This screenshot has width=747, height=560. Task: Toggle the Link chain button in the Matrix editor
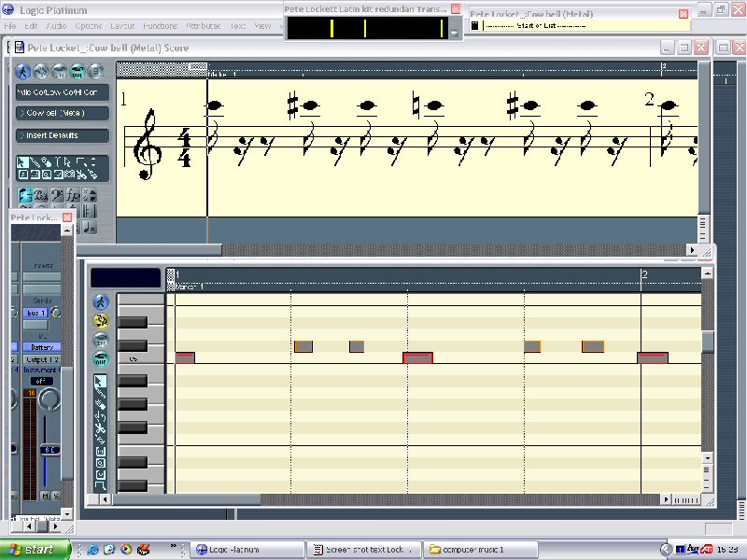point(101,321)
